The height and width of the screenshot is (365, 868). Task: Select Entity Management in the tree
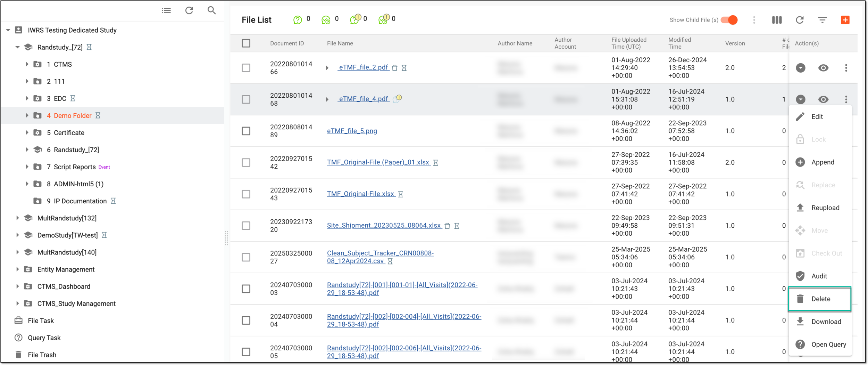pyautogui.click(x=66, y=269)
